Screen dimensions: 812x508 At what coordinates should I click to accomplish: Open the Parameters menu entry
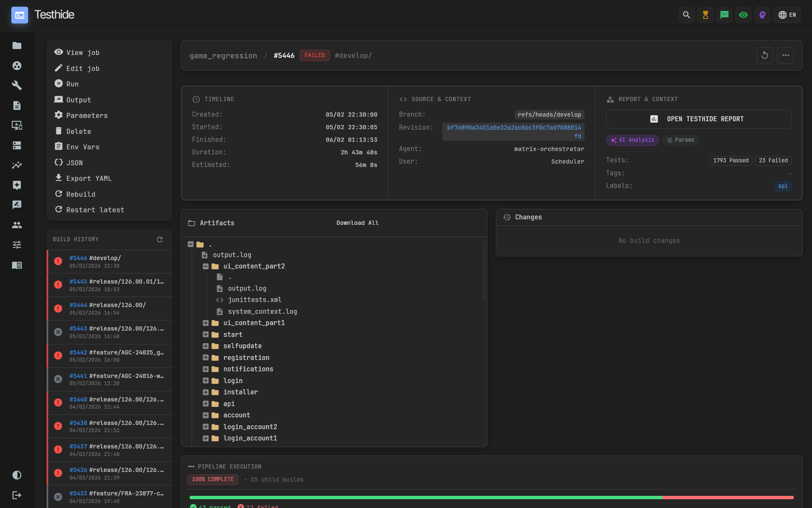coord(86,115)
